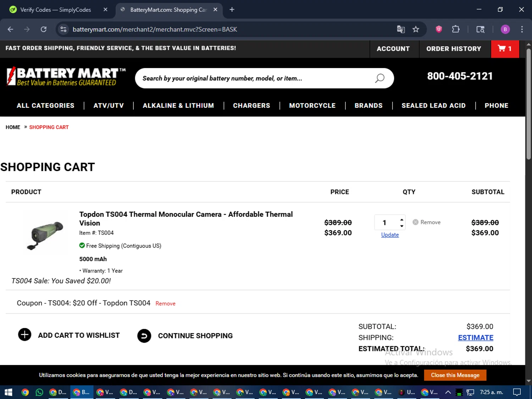Click the ESTIMATE shipping link
Screen dimensions: 532x399
476,338
